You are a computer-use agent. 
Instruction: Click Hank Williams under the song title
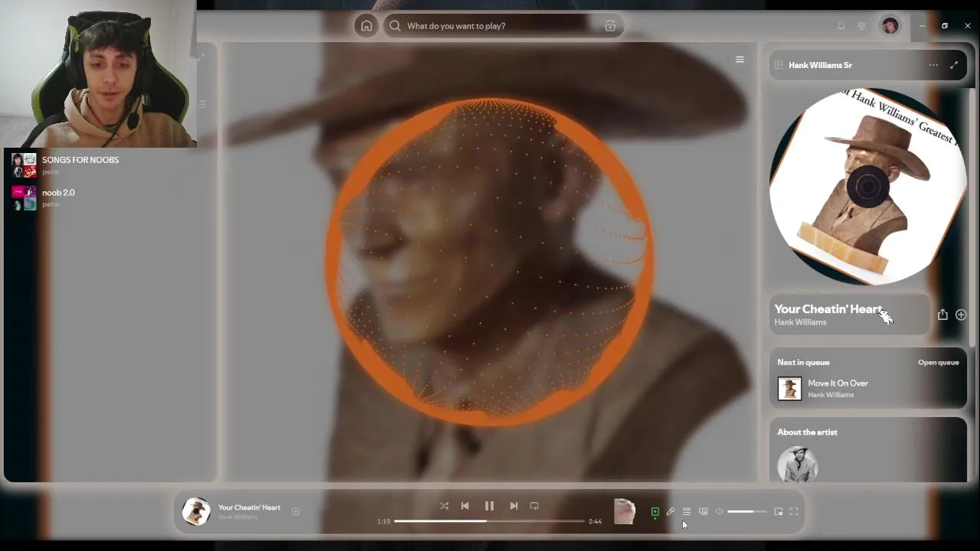[x=237, y=517]
